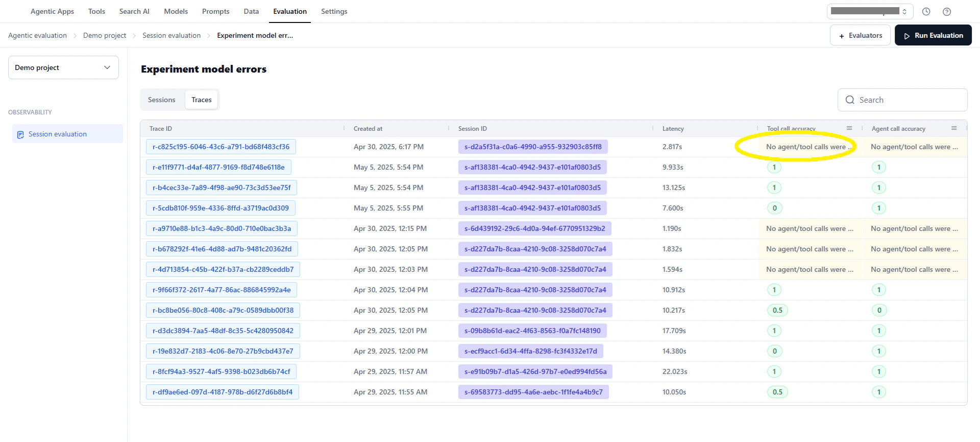
Task: Open Agent call accuracy column menu icon
Action: [x=954, y=128]
